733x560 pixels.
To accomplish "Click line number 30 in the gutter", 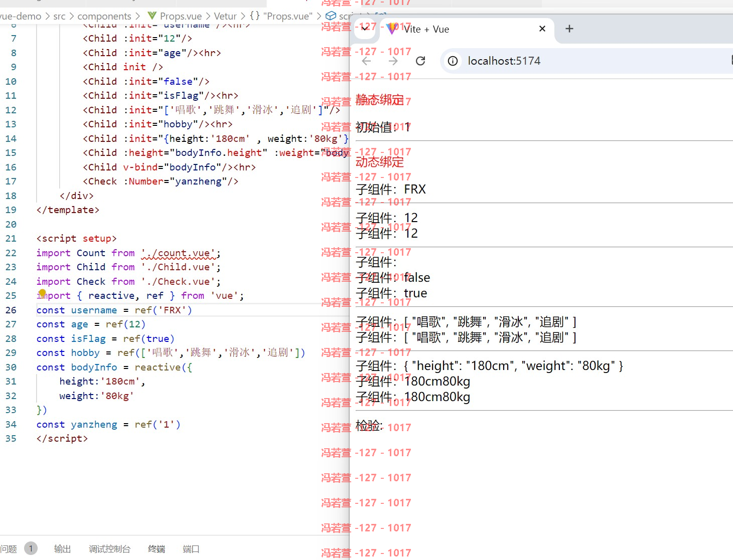I will pyautogui.click(x=11, y=367).
